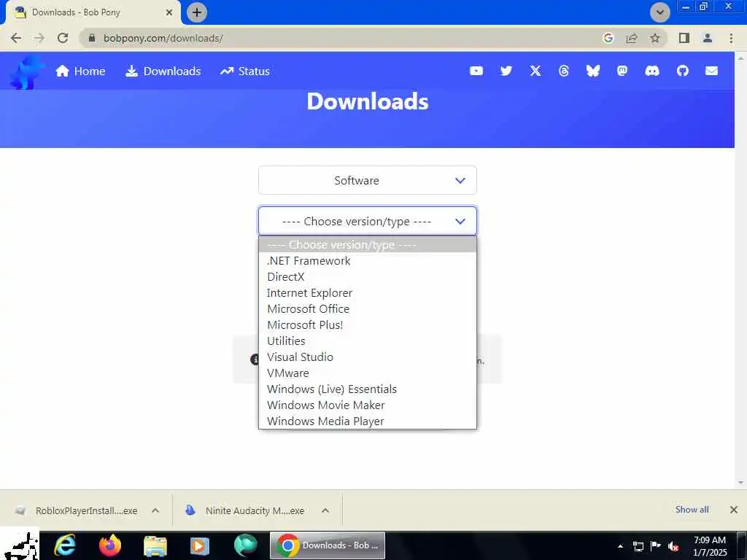Launch Internet Explorer from the taskbar
The height and width of the screenshot is (560, 747).
pos(64,545)
